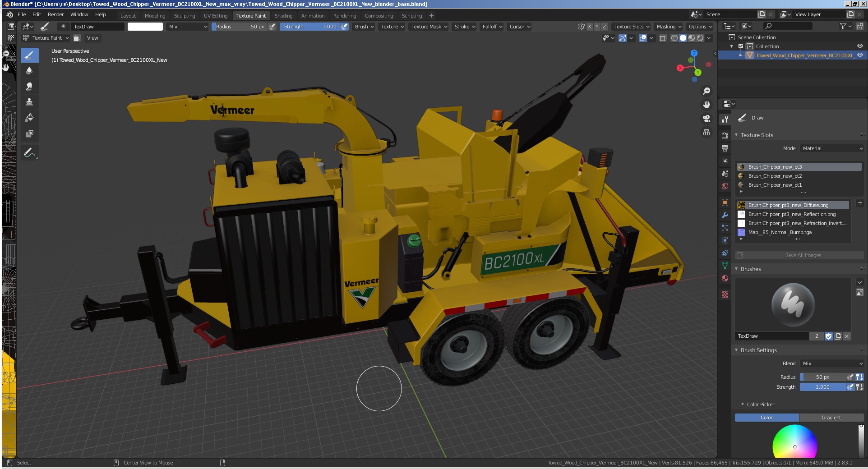Switch to UV Editing workspace tab
The image size is (868, 469).
[216, 16]
